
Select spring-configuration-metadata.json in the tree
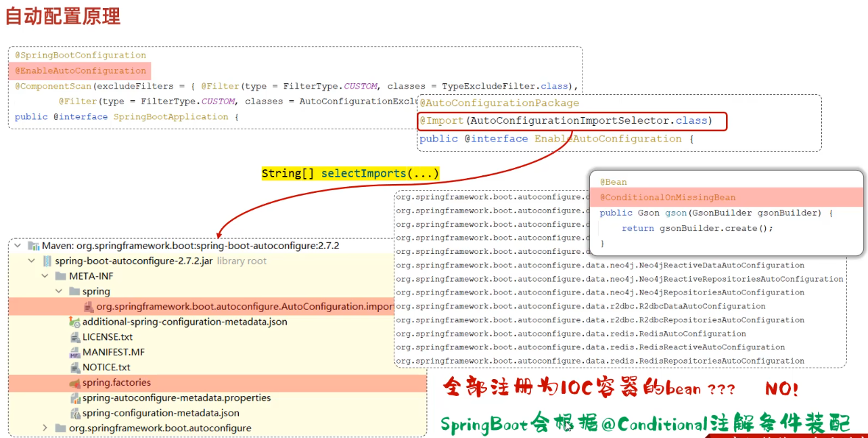pos(160,413)
